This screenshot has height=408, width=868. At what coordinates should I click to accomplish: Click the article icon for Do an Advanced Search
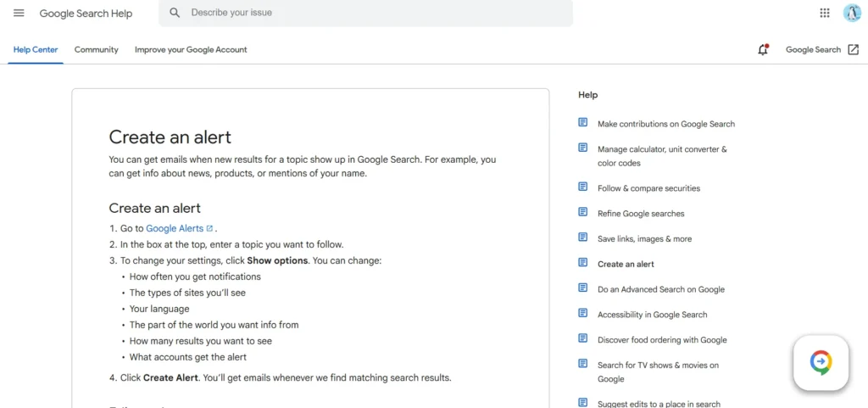[583, 288]
